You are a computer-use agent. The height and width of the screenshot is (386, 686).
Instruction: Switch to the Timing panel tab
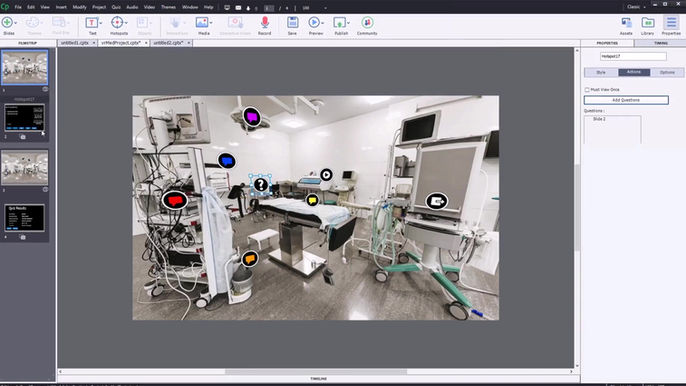[660, 43]
